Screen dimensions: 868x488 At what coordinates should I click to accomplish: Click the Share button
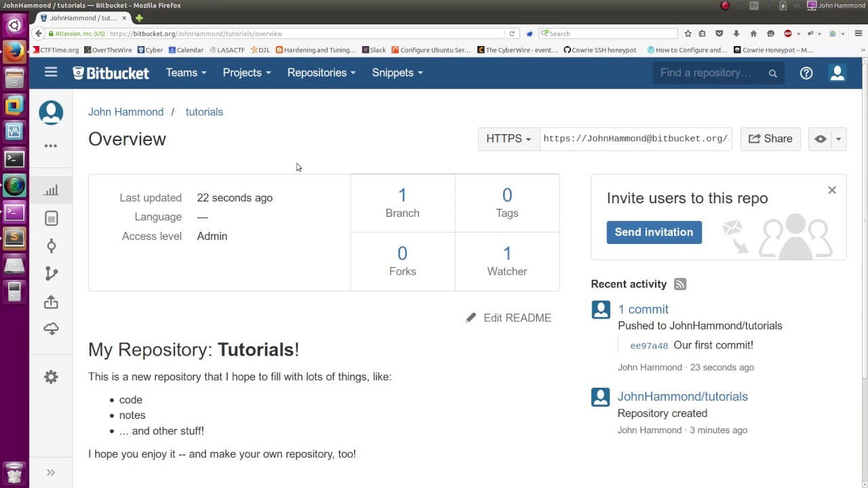pos(770,138)
